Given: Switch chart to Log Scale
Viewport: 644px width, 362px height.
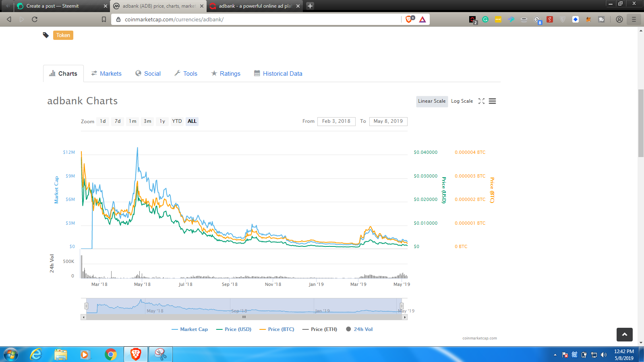Looking at the screenshot, I should tap(462, 101).
